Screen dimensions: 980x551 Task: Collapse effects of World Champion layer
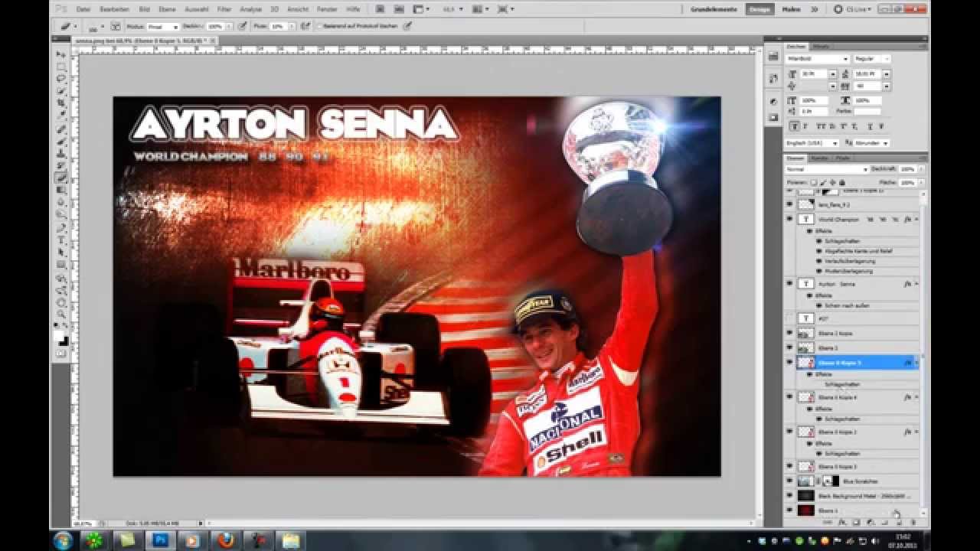[916, 219]
